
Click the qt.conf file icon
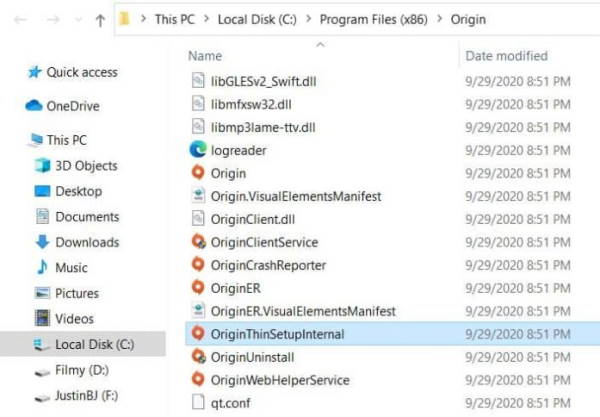coord(198,402)
